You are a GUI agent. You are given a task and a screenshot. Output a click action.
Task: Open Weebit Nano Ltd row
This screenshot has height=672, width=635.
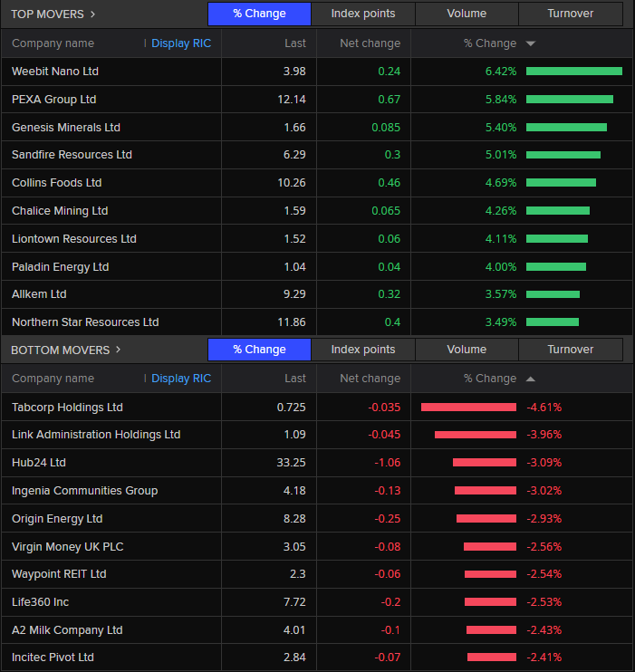tap(317, 72)
